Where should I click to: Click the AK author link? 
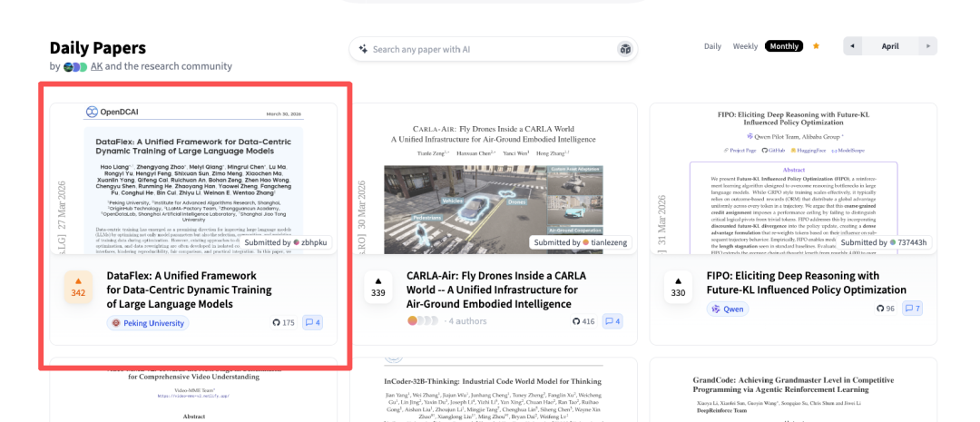96,66
